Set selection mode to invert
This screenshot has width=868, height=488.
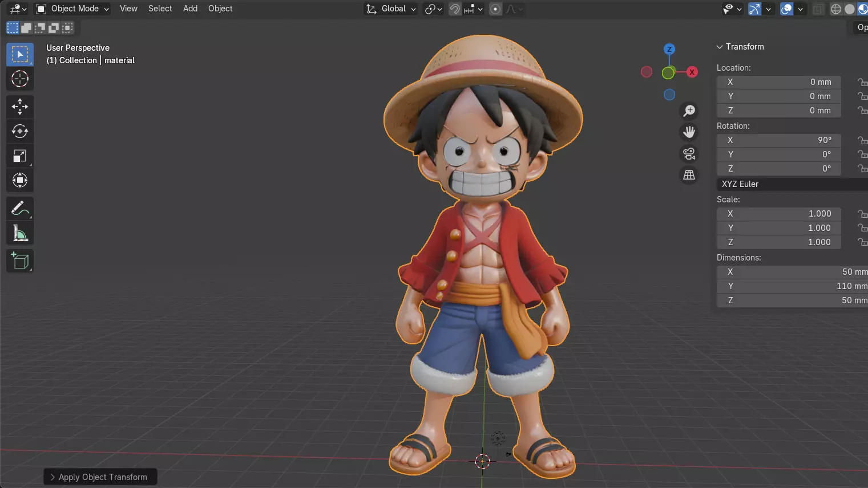point(54,27)
